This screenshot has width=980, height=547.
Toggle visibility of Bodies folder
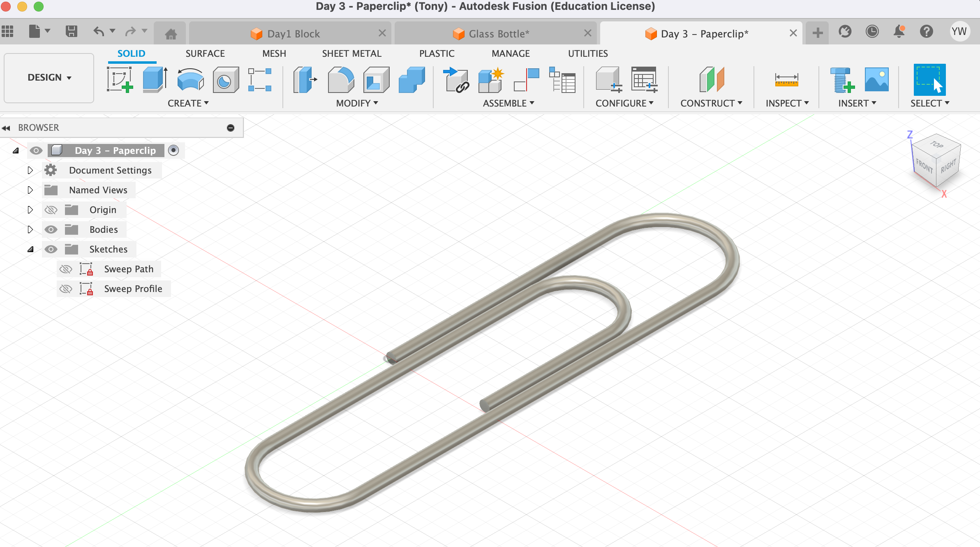51,229
